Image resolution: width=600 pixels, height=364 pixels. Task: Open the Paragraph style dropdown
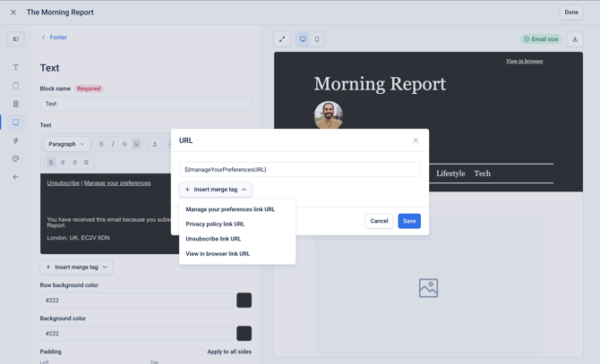(66, 144)
